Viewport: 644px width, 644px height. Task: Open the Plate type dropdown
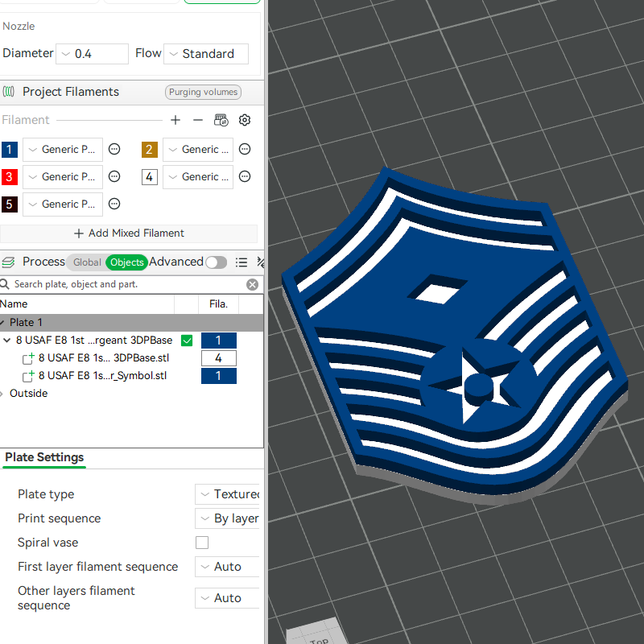227,494
